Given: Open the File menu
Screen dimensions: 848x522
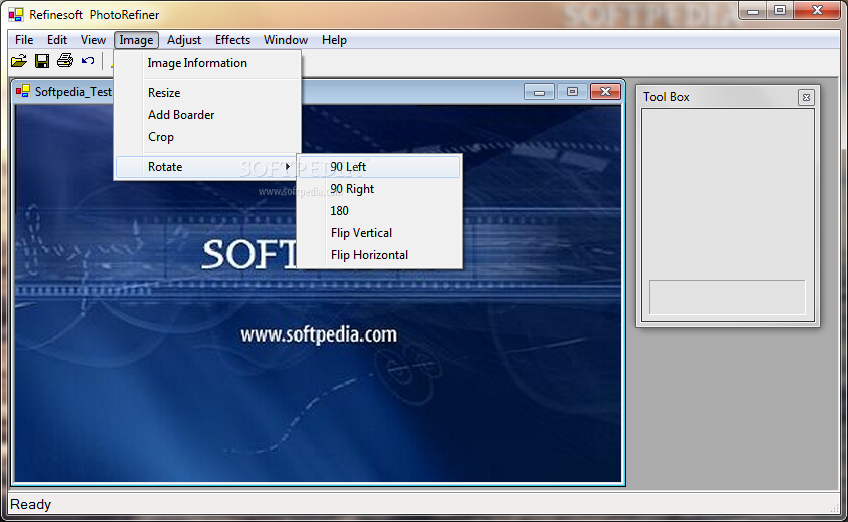Looking at the screenshot, I should 24,40.
